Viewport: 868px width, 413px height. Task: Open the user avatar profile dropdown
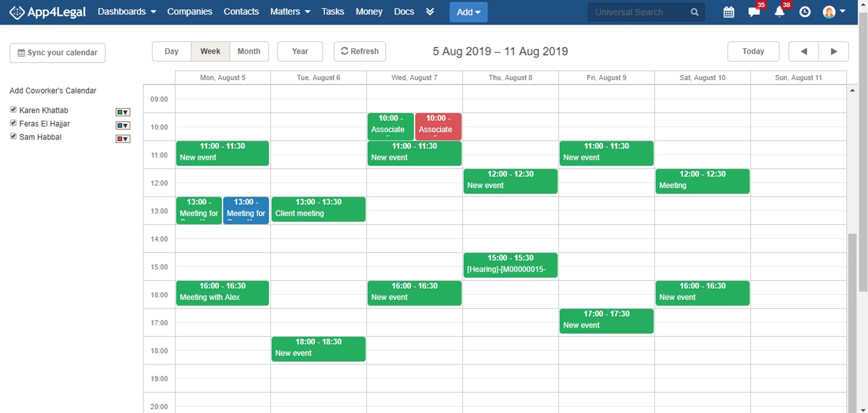[833, 12]
